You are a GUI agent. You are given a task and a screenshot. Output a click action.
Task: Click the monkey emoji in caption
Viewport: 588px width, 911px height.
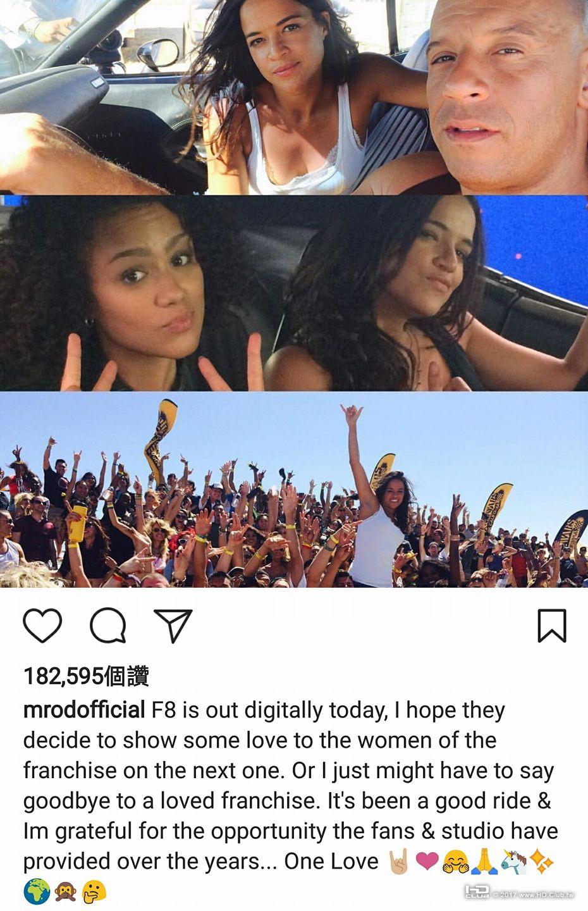[x=66, y=892]
